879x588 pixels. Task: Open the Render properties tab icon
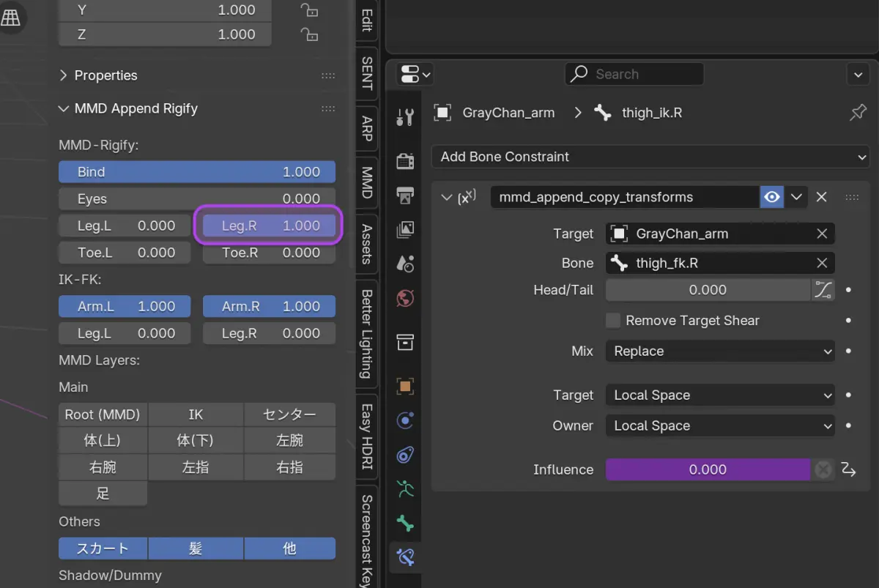click(x=405, y=160)
